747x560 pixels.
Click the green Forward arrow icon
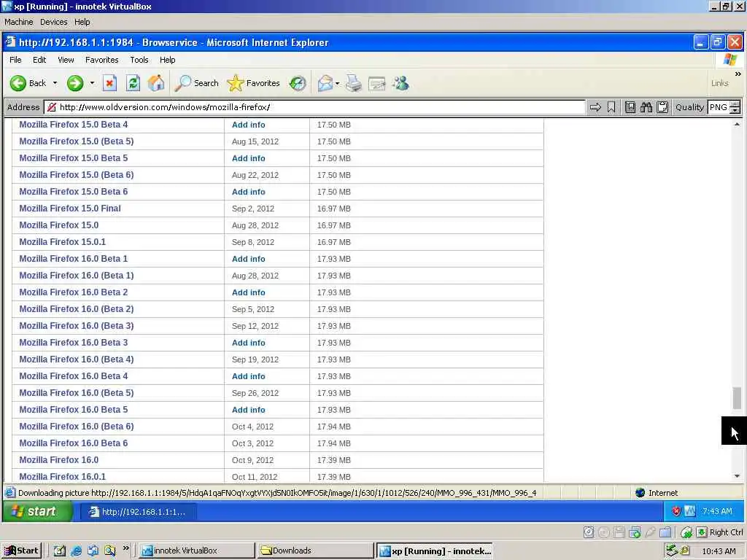pos(75,83)
